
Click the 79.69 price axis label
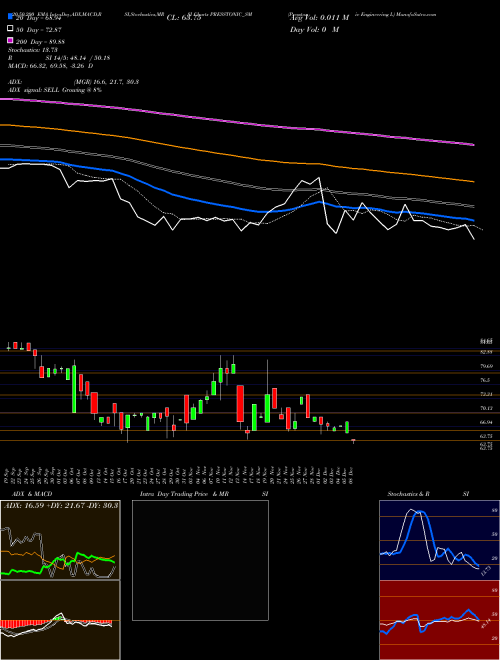tap(486, 366)
